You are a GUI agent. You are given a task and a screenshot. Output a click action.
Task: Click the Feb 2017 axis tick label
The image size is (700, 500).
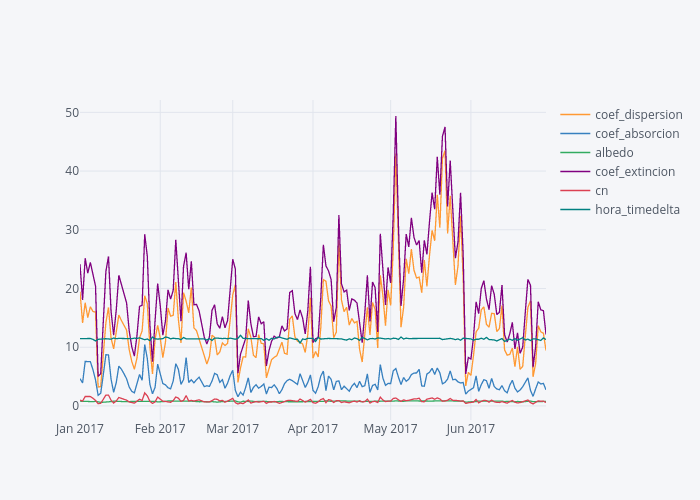[x=160, y=429]
